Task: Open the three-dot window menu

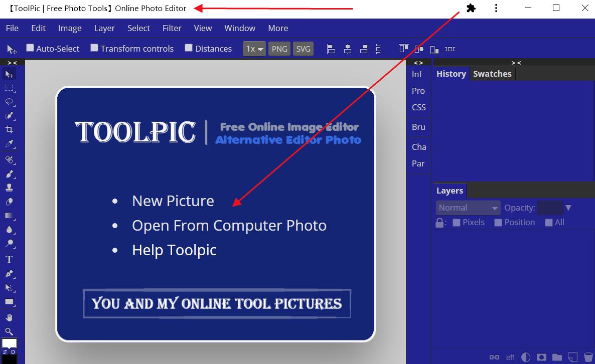Action: coord(496,8)
